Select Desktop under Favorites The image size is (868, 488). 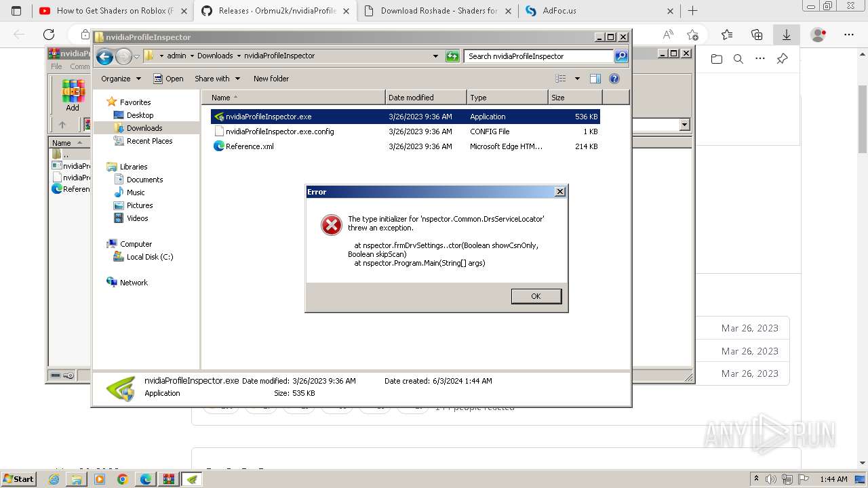[140, 115]
